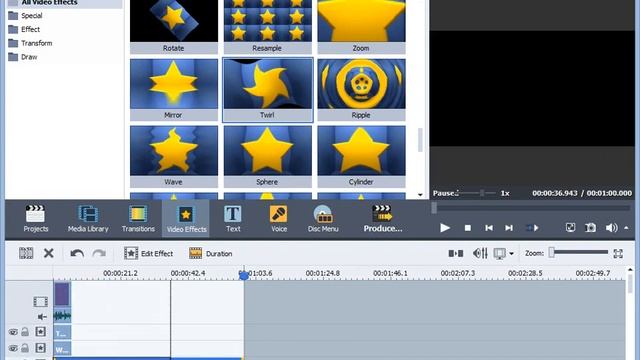
Task: Open the Voice recording section
Action: [279, 219]
